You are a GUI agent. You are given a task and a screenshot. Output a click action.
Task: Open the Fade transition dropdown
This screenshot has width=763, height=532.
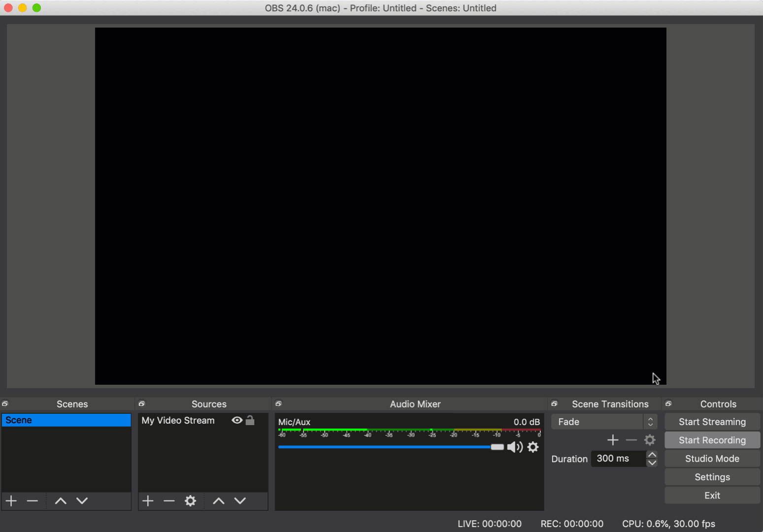604,422
